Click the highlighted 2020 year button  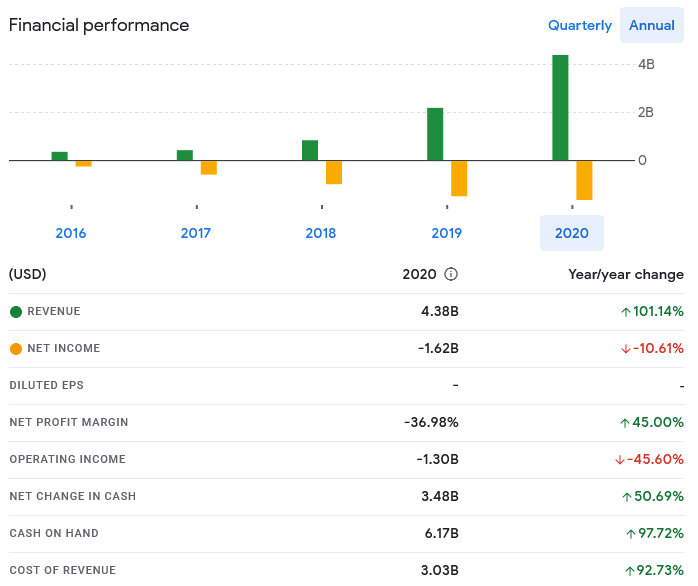click(572, 233)
